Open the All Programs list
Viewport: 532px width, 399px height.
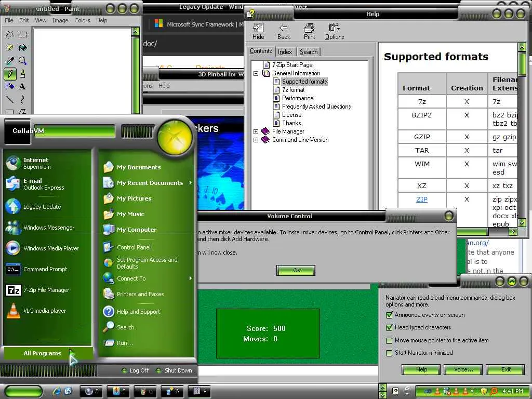coord(47,353)
